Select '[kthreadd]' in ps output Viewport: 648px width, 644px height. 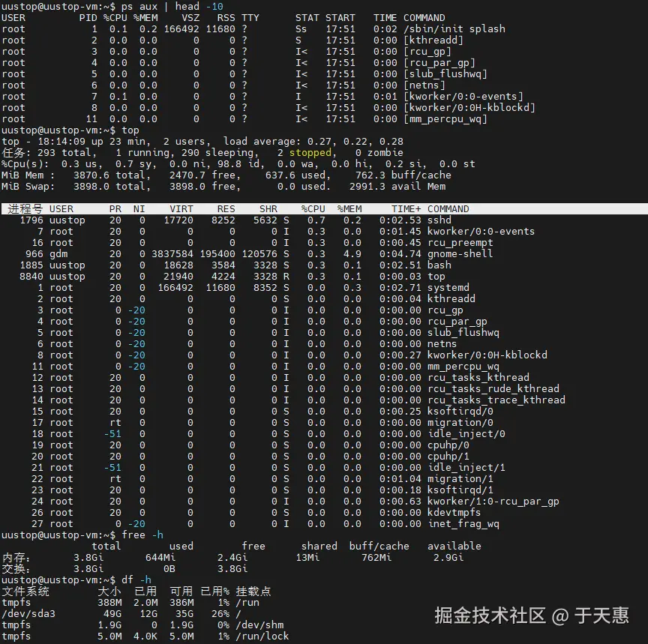click(433, 40)
